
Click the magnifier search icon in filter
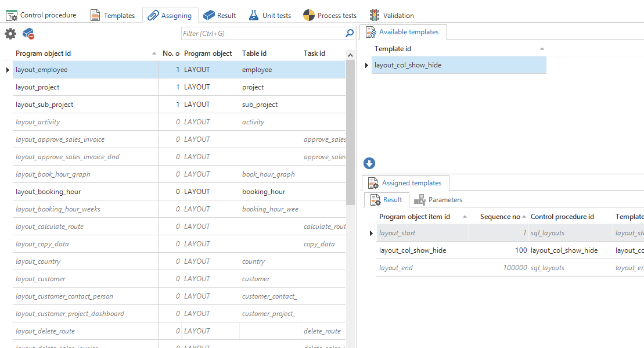coord(350,34)
